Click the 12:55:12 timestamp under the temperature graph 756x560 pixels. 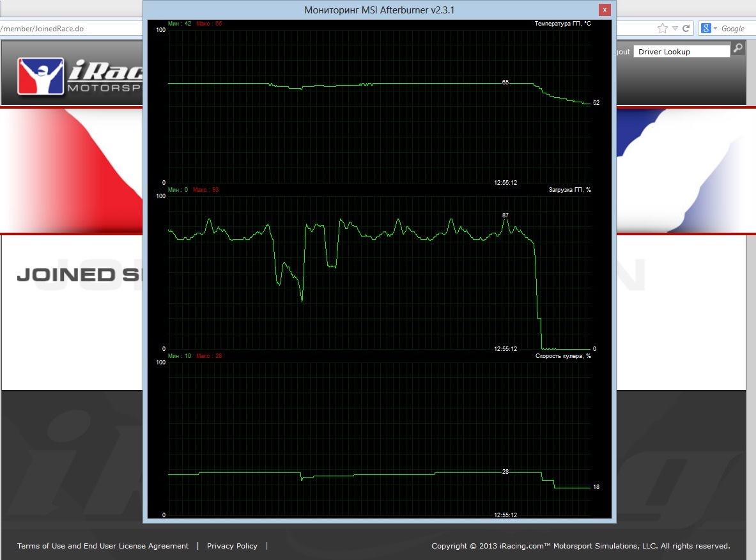click(x=505, y=183)
